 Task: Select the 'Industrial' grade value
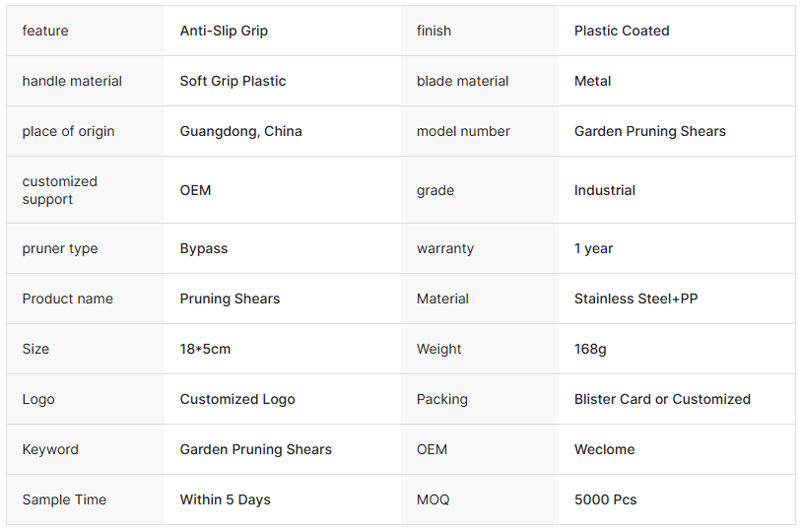605,190
